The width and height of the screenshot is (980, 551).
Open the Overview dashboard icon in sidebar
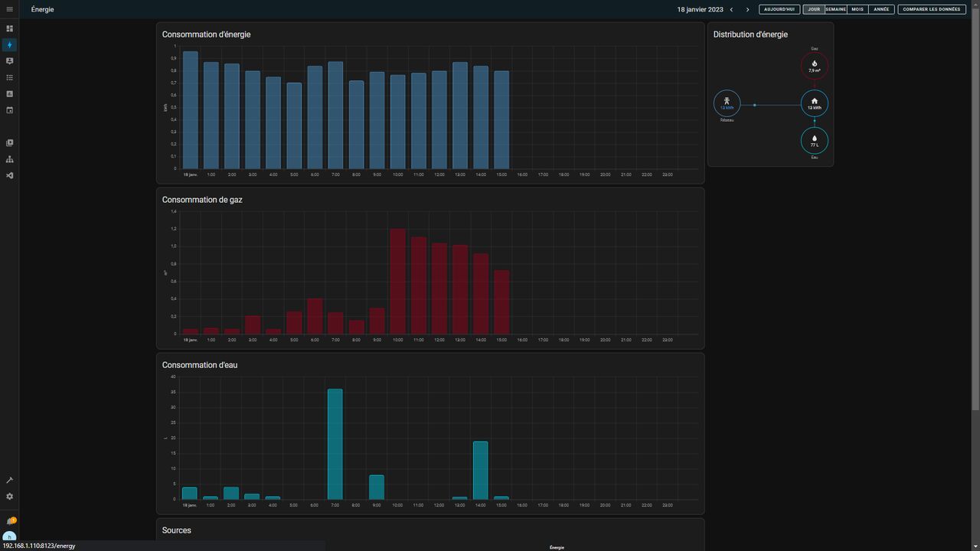click(x=9, y=28)
